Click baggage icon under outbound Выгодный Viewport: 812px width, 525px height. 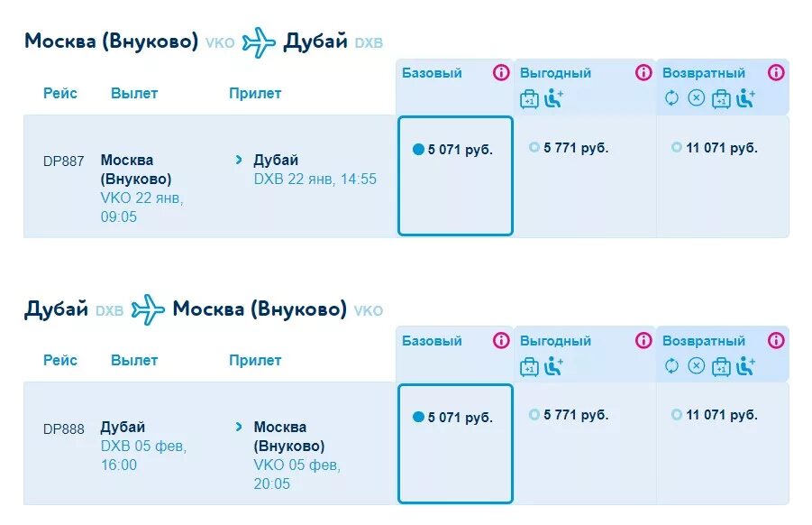click(x=529, y=98)
